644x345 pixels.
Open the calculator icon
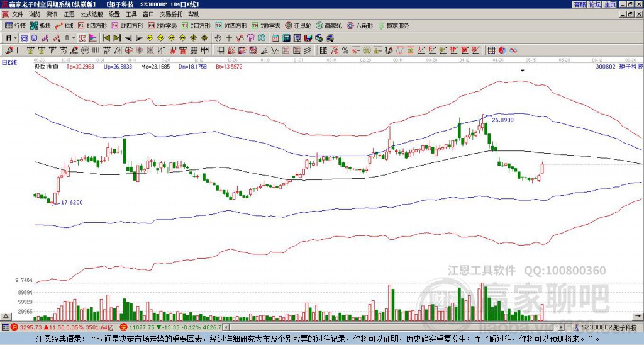pyautogui.click(x=286, y=38)
